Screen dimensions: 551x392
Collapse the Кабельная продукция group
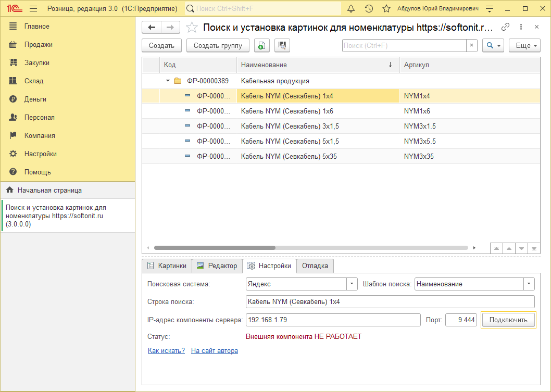[x=168, y=81]
